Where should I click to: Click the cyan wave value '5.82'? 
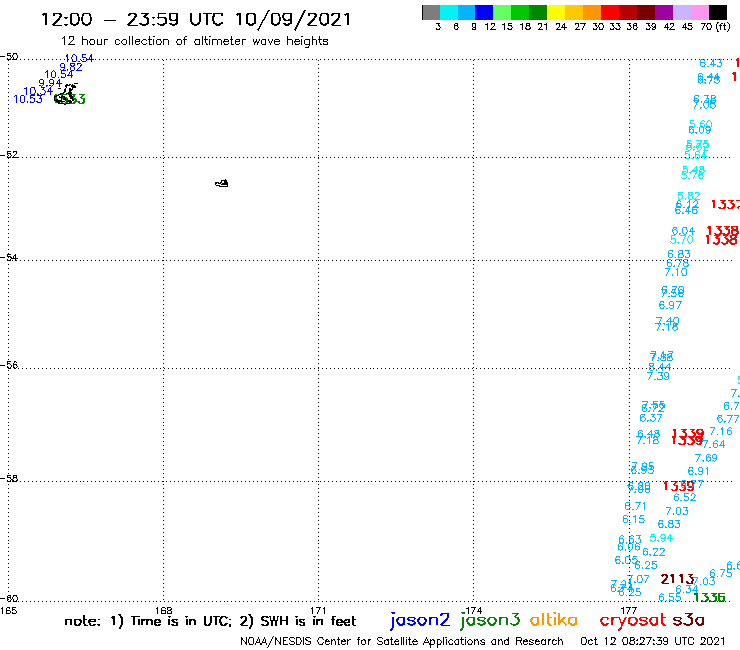click(x=689, y=196)
